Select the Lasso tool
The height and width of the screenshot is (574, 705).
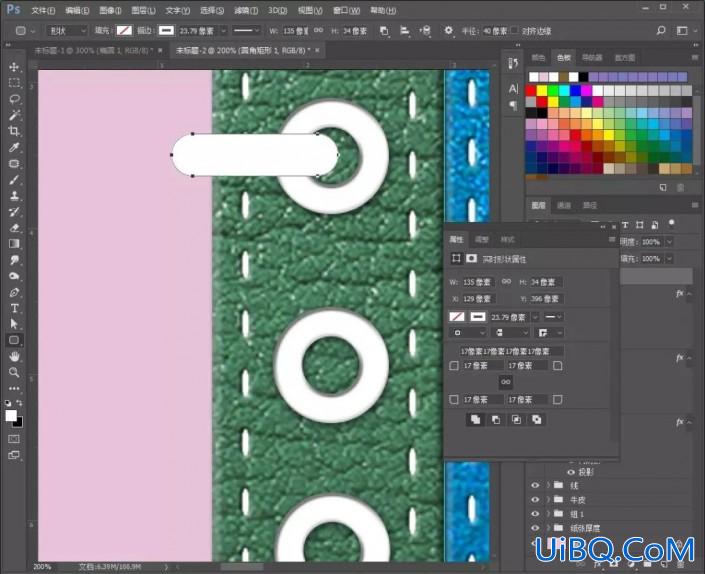tap(14, 99)
